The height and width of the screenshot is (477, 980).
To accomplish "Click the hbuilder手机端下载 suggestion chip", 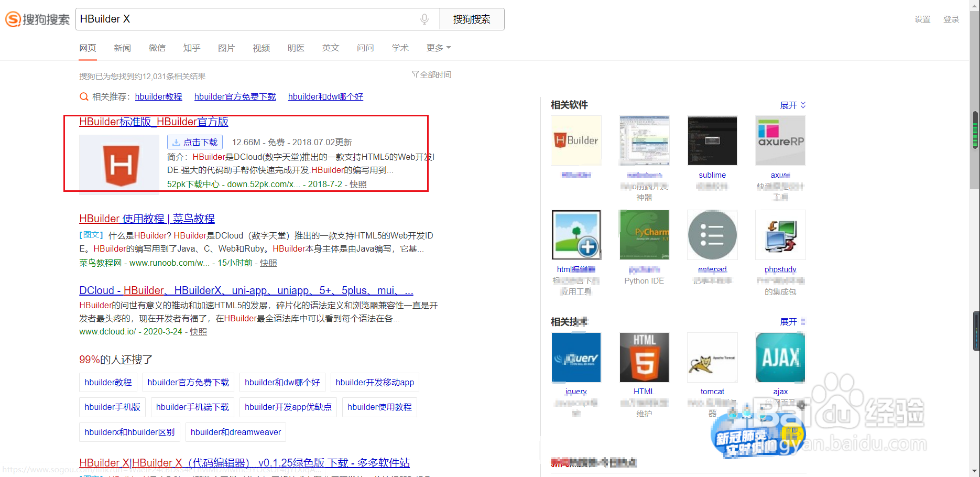I will point(192,407).
